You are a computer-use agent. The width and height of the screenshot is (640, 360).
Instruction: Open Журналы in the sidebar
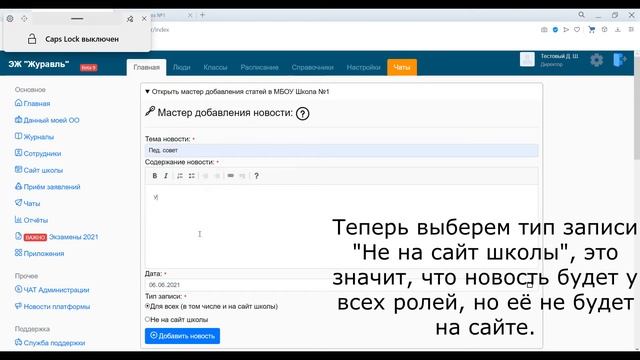point(34,137)
